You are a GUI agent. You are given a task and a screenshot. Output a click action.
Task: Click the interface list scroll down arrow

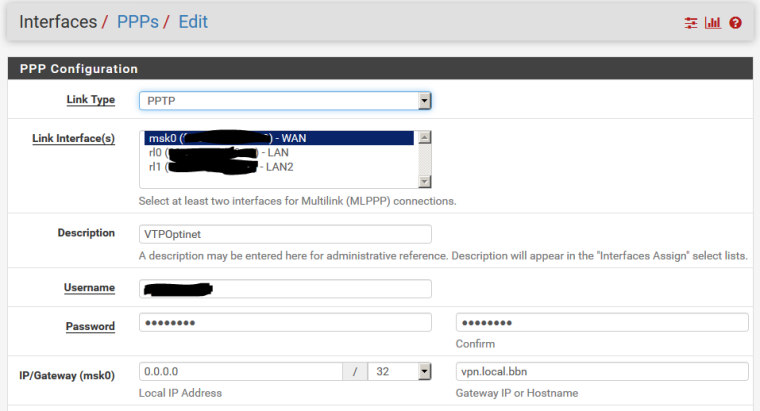425,182
